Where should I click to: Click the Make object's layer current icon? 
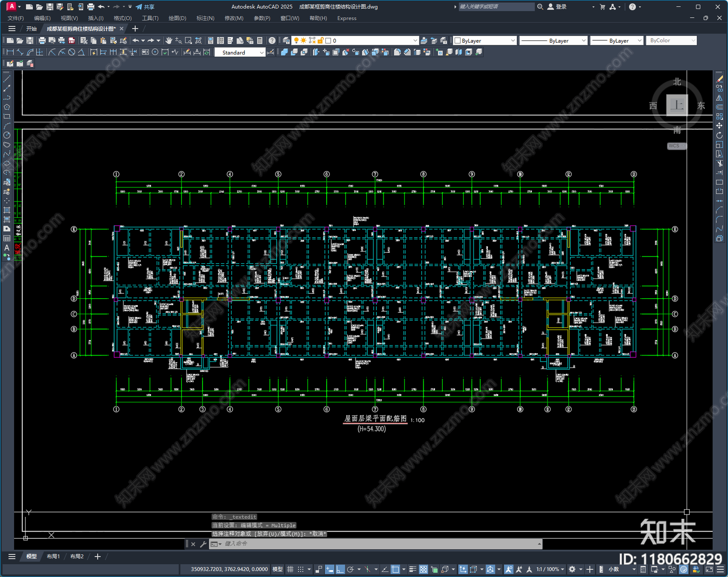[424, 40]
